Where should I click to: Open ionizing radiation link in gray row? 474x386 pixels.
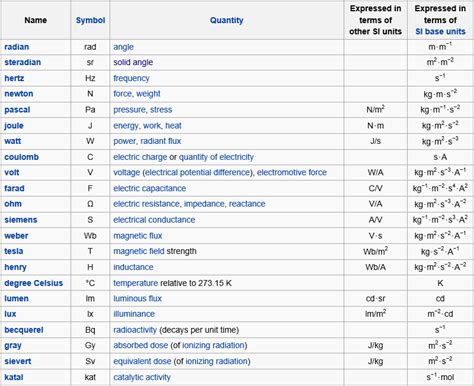214,345
